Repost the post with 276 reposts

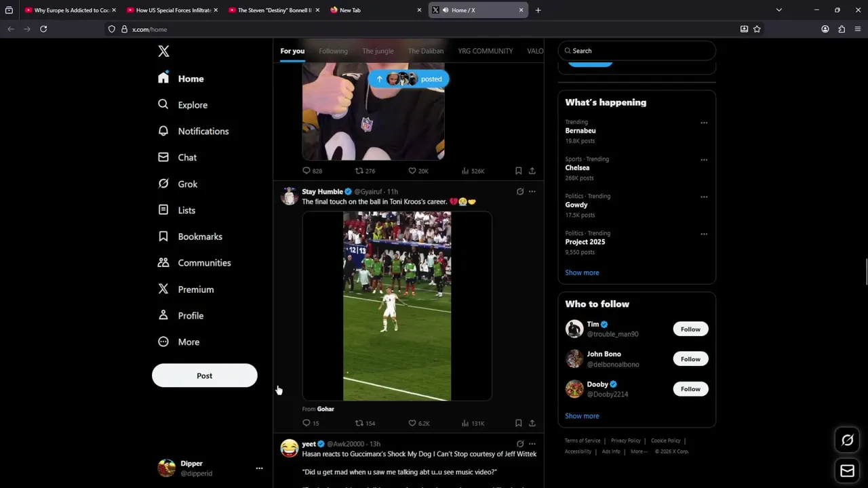366,171
